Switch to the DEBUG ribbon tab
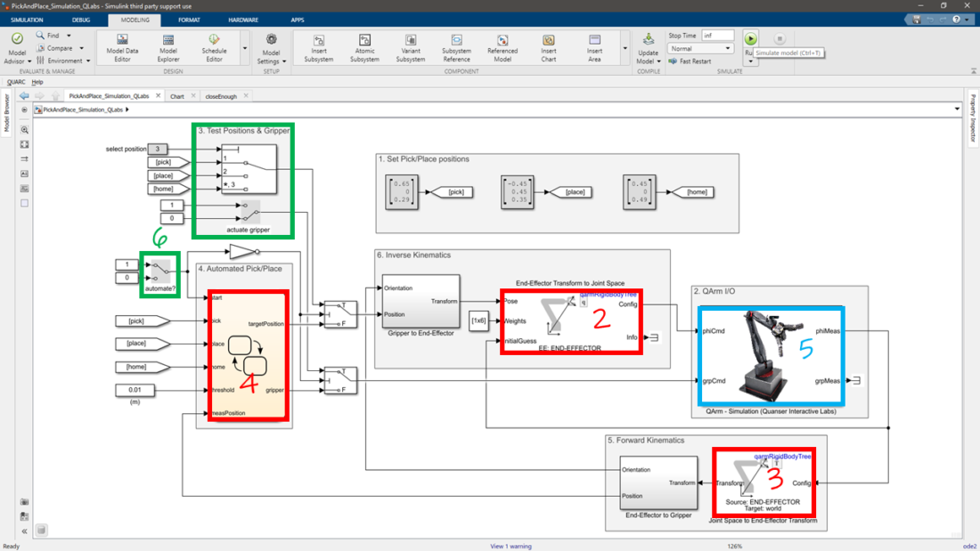The image size is (980, 551). pyautogui.click(x=81, y=20)
